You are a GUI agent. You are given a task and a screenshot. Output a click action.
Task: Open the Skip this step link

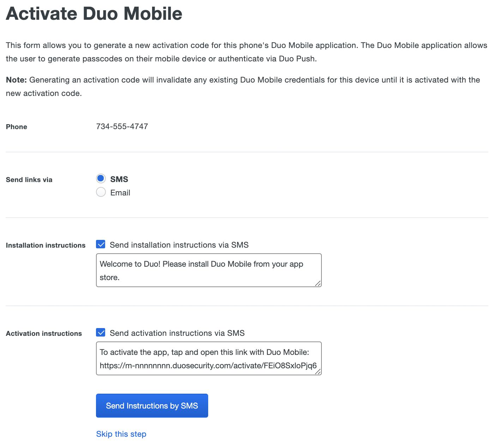click(x=121, y=434)
